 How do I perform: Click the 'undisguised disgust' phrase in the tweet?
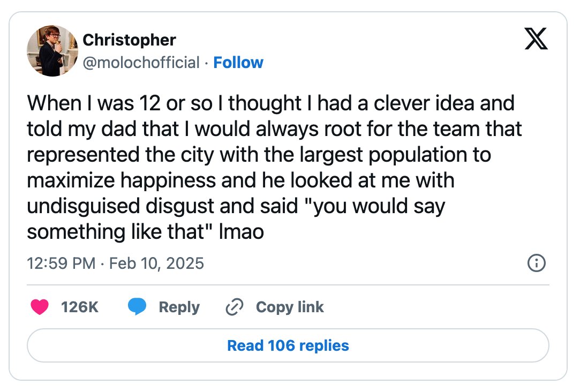[120, 206]
